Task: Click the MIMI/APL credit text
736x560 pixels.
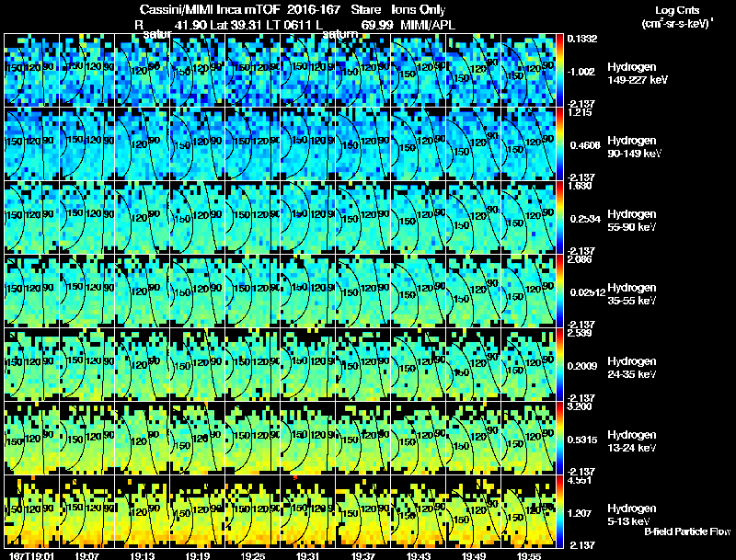Action: coord(427,25)
